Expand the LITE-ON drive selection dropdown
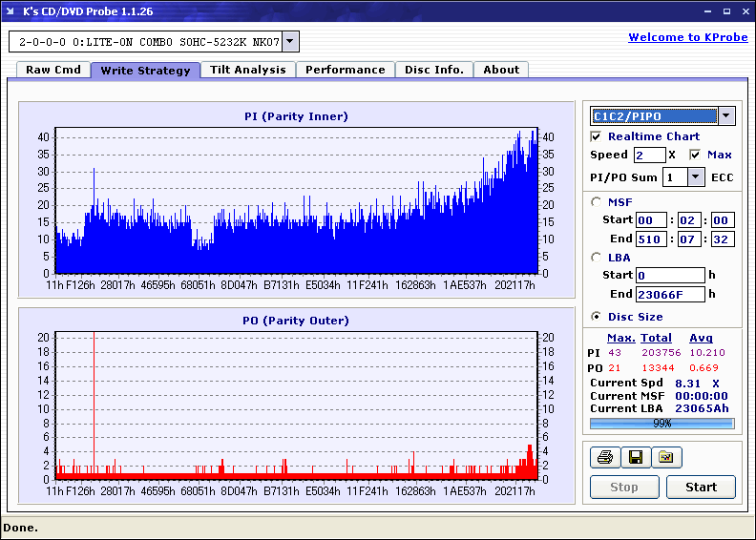 pos(290,42)
